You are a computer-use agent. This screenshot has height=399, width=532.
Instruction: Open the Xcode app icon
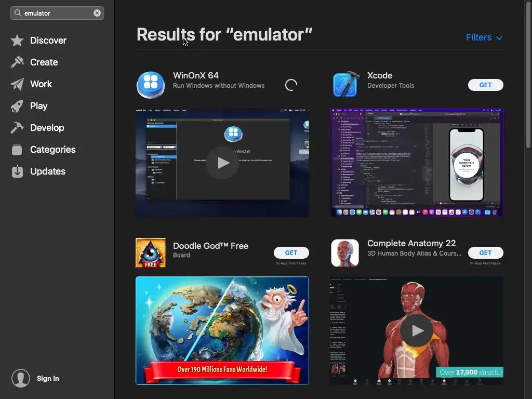tap(345, 85)
